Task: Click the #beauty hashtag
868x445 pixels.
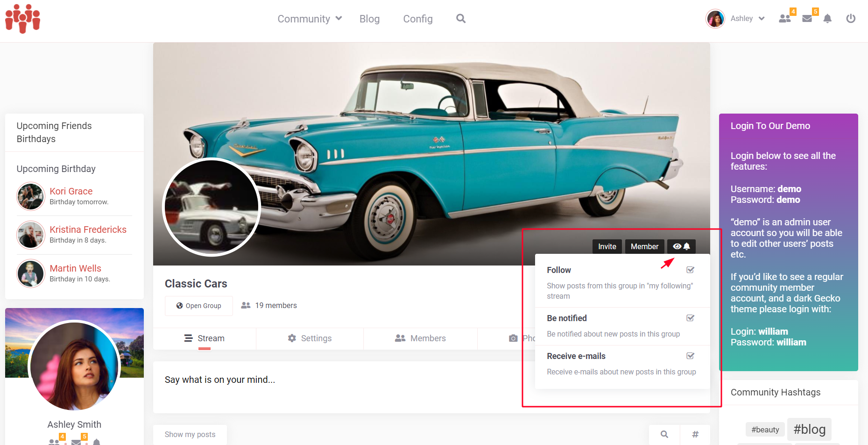Action: [765, 430]
